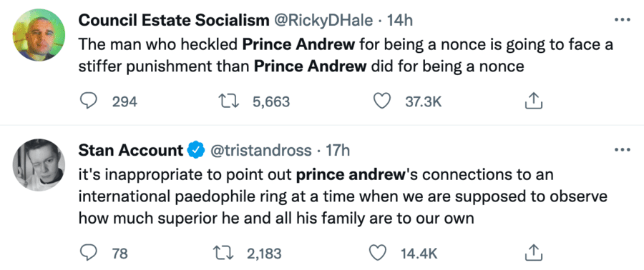Like the Council Estate Socialism tweet
The height and width of the screenshot is (270, 644).
(x=382, y=101)
